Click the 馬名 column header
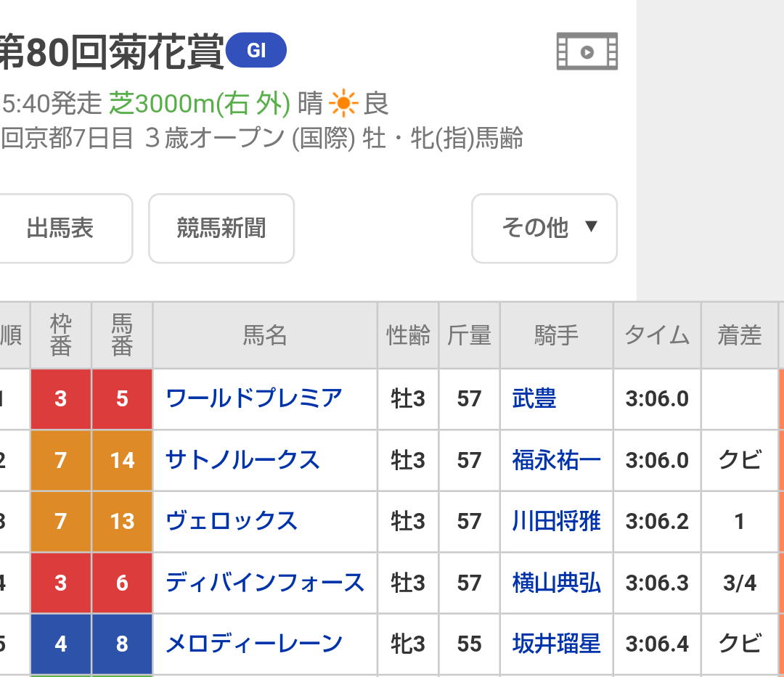 (265, 335)
